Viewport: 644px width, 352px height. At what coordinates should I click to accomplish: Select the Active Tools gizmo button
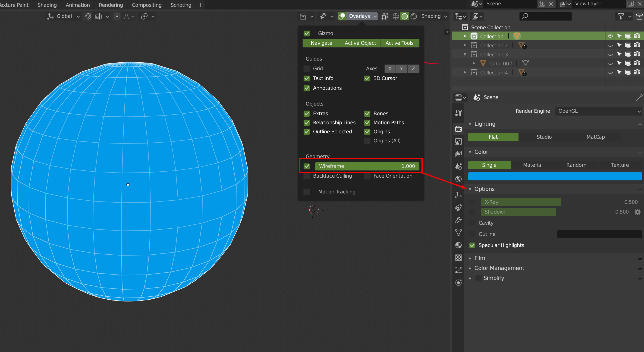[399, 43]
